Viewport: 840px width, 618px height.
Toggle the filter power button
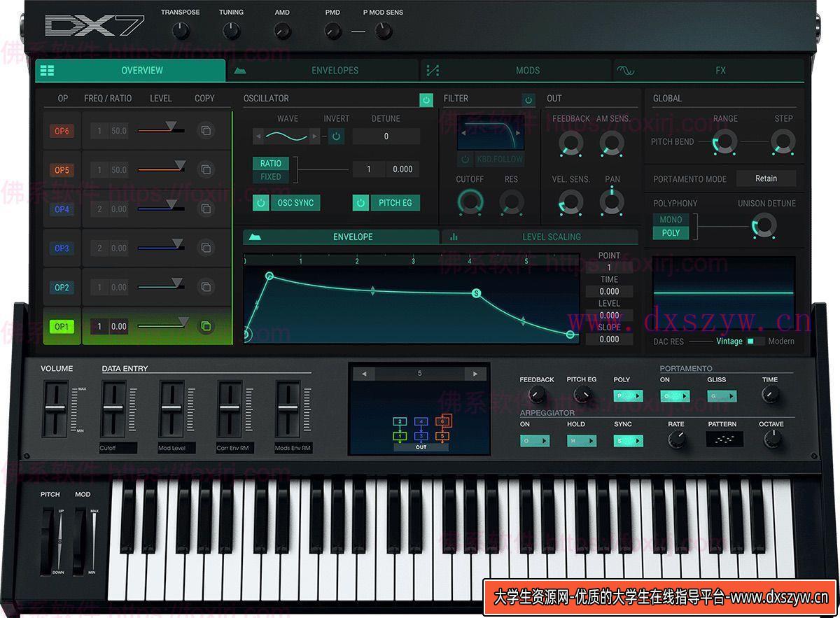coord(528,100)
